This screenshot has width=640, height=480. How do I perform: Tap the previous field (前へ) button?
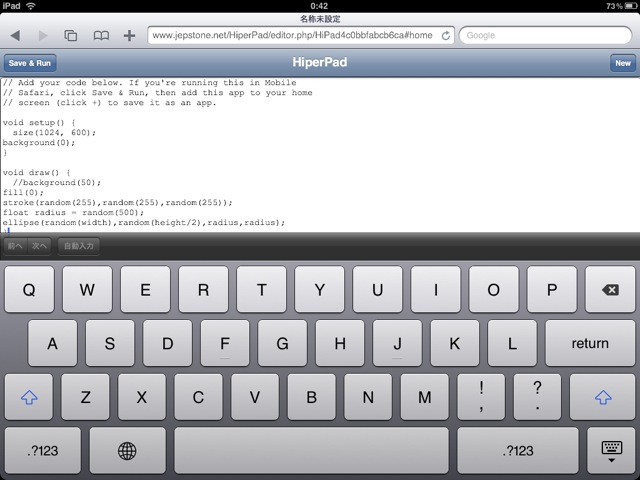[15, 246]
